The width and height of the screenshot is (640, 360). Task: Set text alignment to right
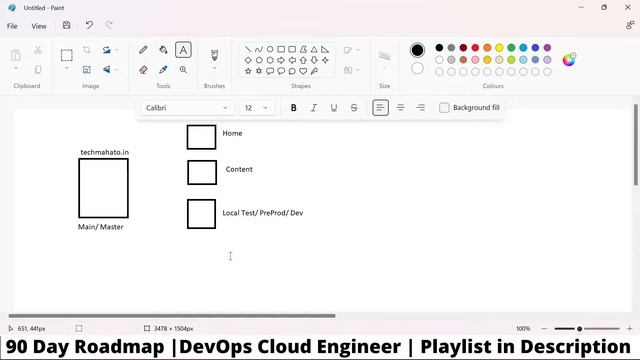click(x=420, y=108)
